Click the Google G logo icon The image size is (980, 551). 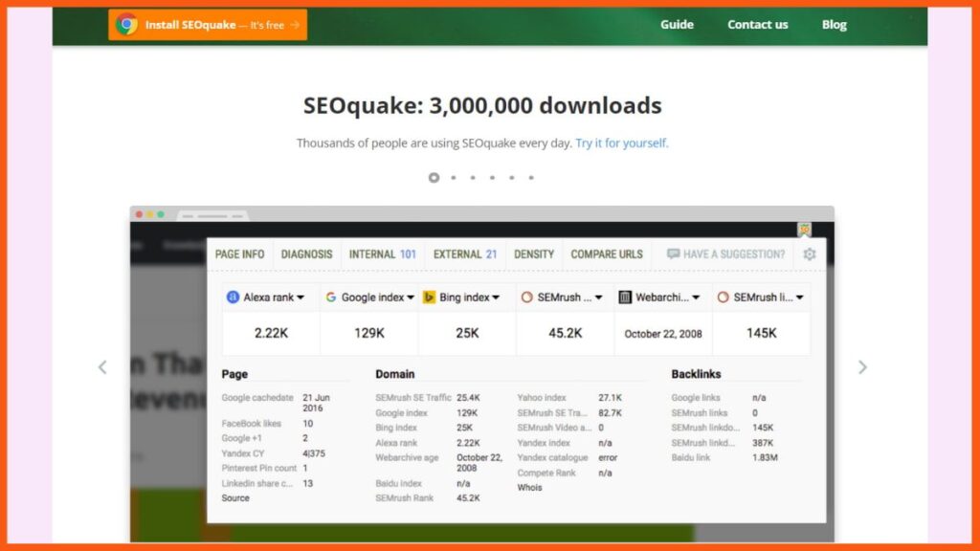click(x=331, y=298)
